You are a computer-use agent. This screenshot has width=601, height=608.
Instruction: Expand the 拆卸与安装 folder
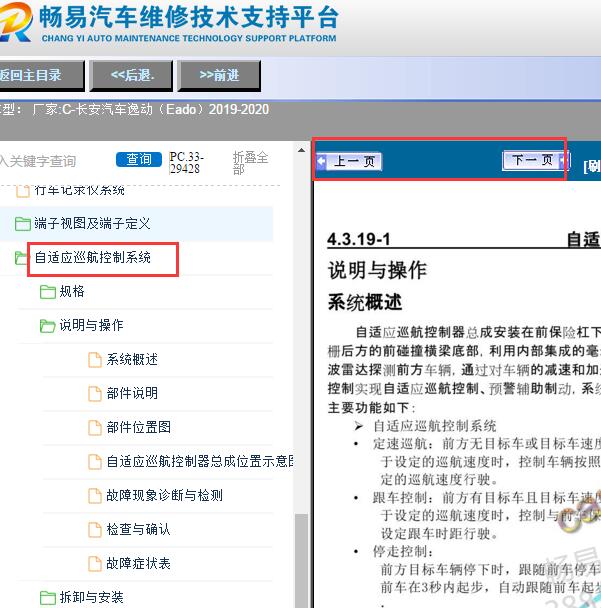click(91, 597)
